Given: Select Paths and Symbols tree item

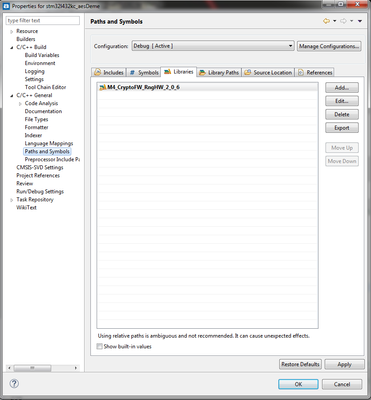Looking at the screenshot, I should pyautogui.click(x=47, y=151).
